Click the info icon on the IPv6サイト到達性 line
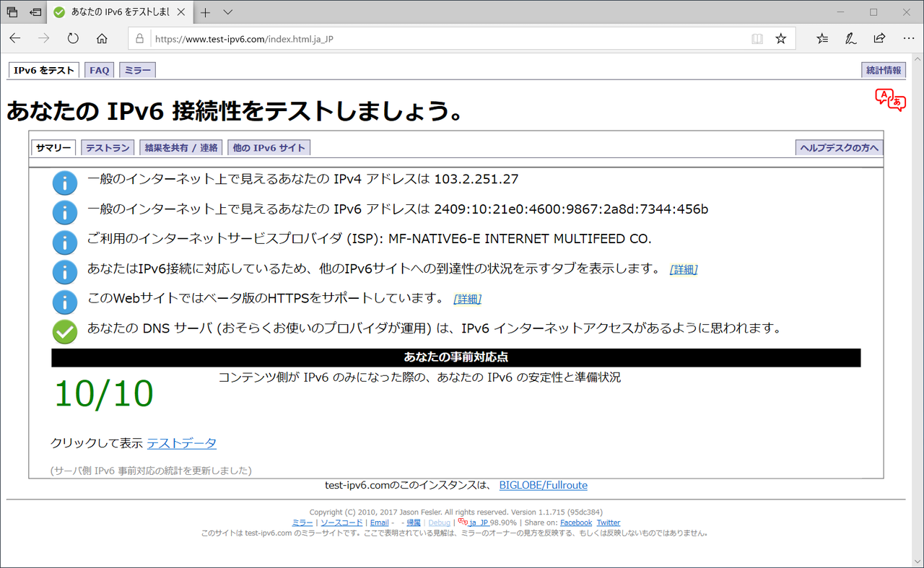924x568 pixels. (65, 271)
